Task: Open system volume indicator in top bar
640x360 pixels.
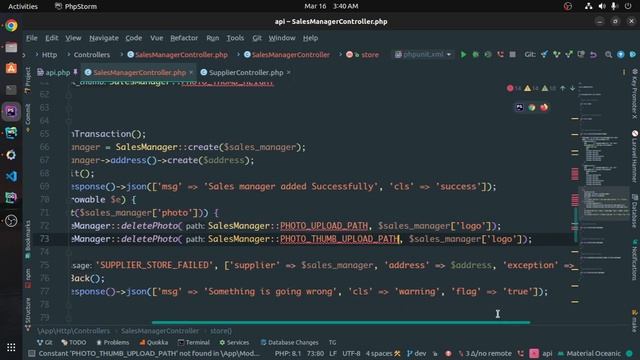Action: (602, 6)
